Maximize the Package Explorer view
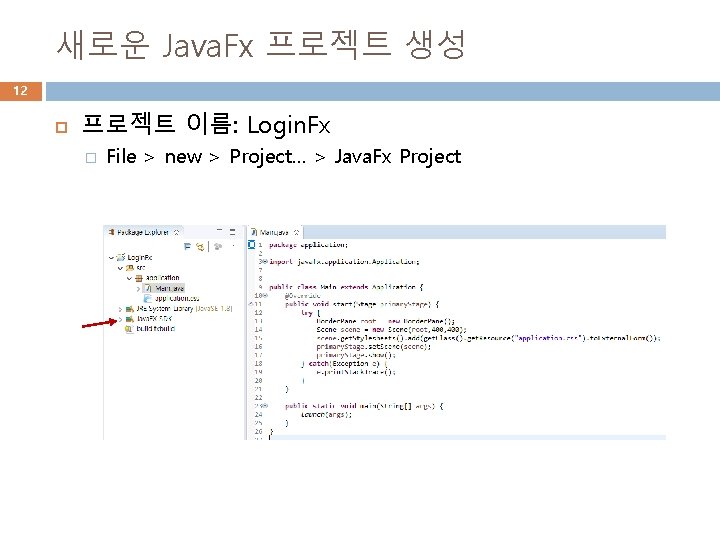Image resolution: width=720 pixels, height=540 pixels. pyautogui.click(x=232, y=232)
